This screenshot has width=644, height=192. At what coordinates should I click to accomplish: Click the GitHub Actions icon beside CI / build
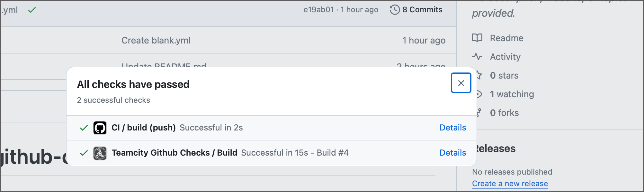[x=100, y=128]
